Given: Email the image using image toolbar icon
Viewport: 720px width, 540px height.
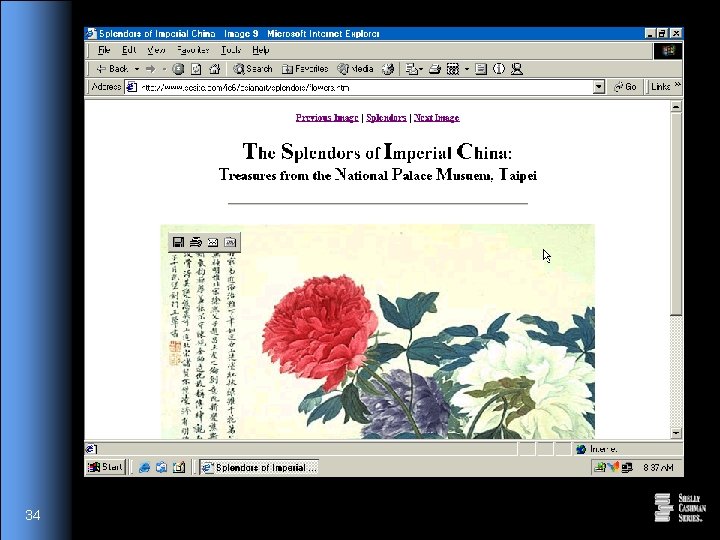Looking at the screenshot, I should coord(213,242).
